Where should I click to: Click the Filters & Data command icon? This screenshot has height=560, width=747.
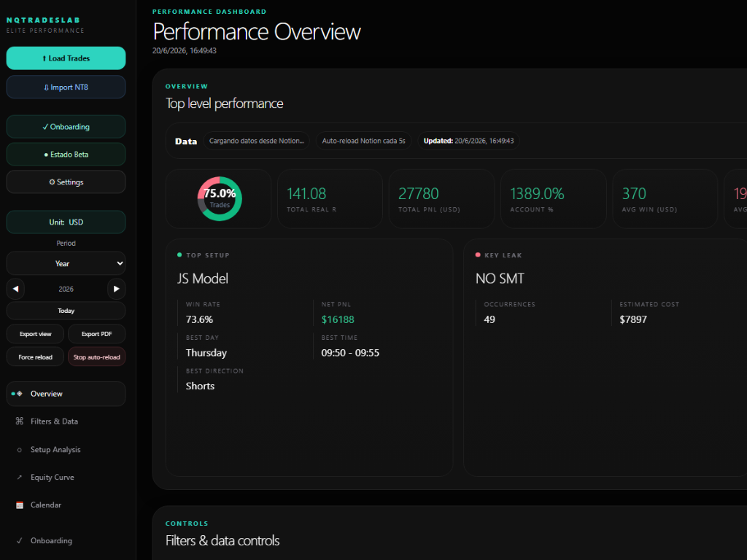(x=20, y=421)
